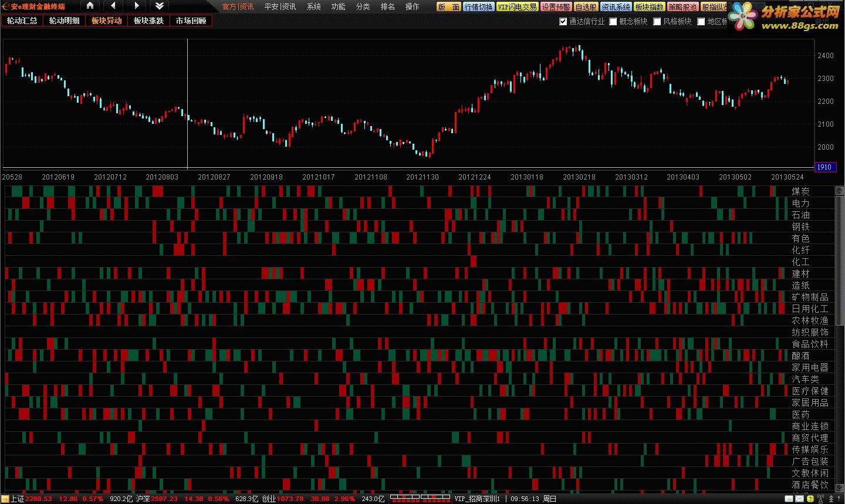Screen dimensions: 845x504
Task: Click the 创业 index in status bar
Action: [269, 499]
